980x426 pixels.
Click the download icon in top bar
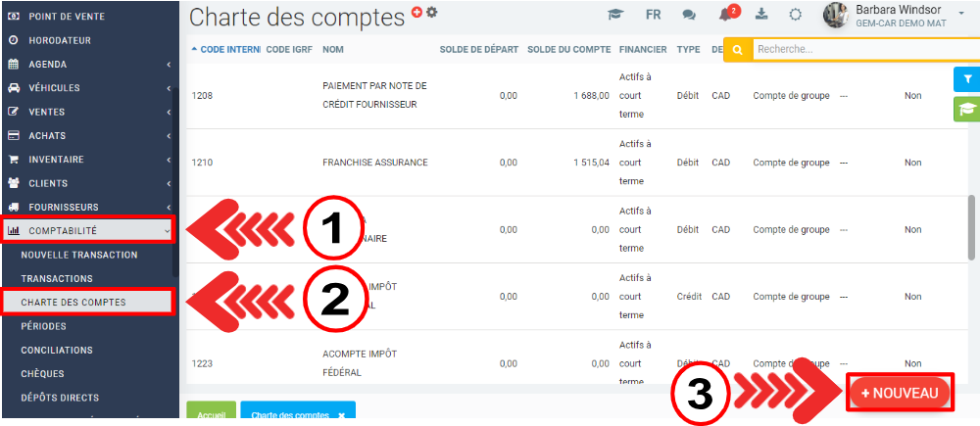tap(761, 15)
